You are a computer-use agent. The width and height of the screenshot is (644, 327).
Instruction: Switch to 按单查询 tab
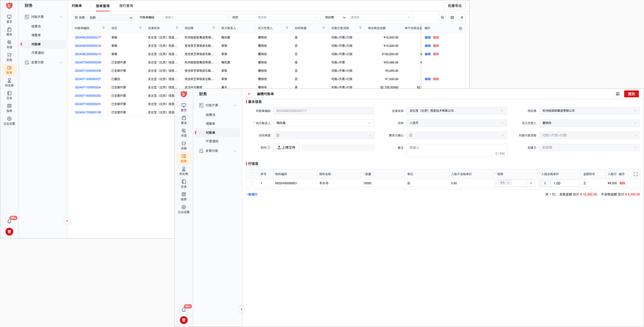tap(103, 6)
